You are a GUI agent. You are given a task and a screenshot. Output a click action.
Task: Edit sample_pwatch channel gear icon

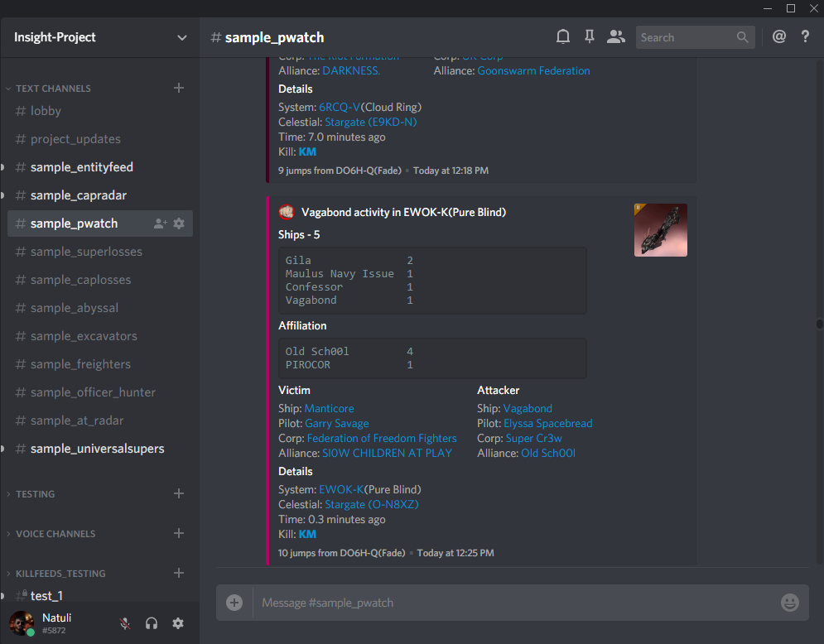coord(179,223)
